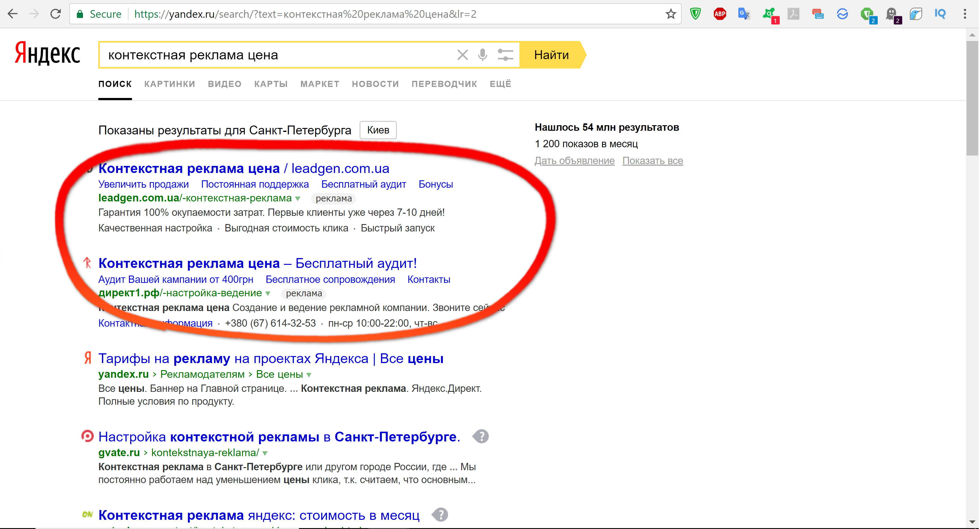Image resolution: width=980 pixels, height=529 pixels.
Task: Switch to the ВИДЕО tab
Action: pos(225,84)
